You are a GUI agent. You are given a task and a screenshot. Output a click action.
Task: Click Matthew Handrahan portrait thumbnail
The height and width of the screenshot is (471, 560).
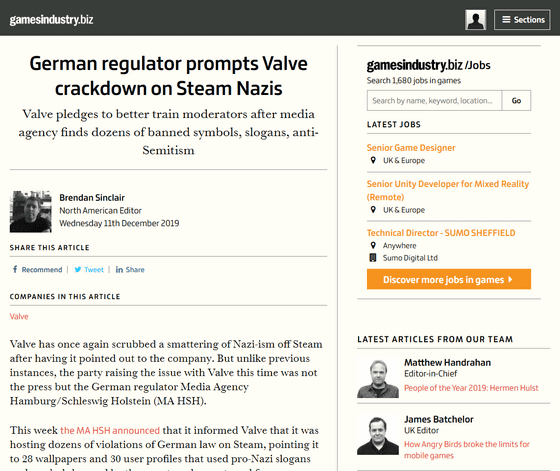click(x=378, y=377)
